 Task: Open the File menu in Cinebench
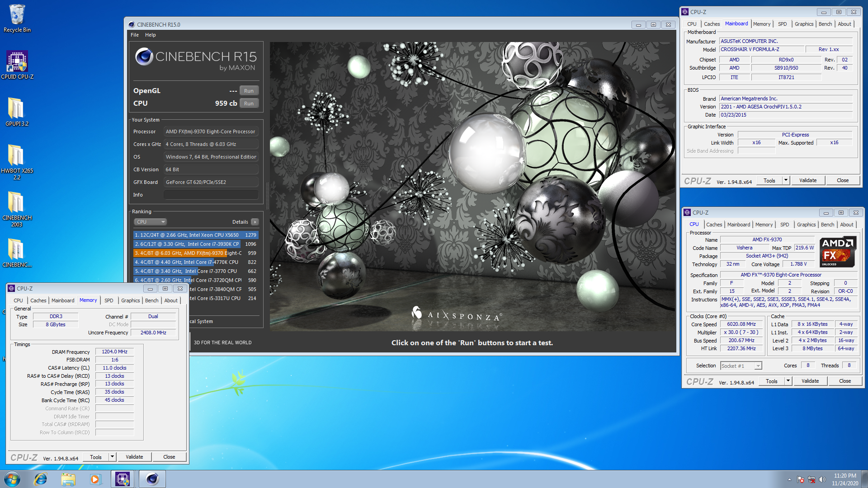point(135,35)
